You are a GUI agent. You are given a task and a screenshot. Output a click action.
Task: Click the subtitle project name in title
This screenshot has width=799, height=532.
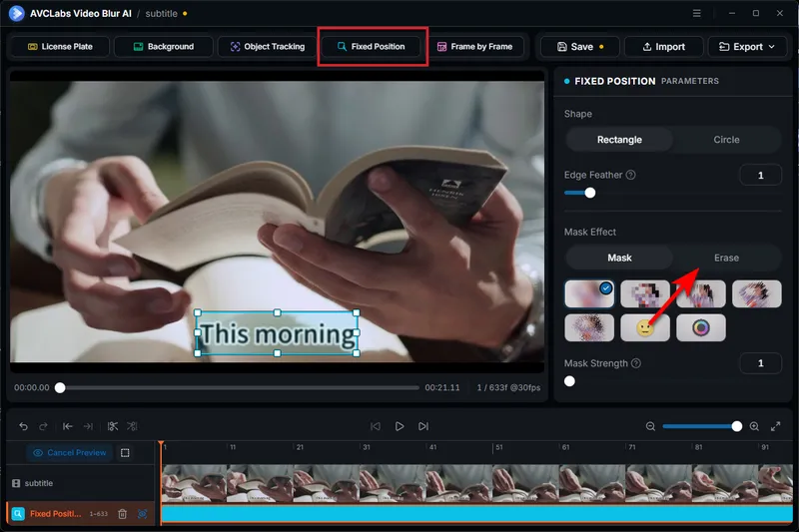coord(161,14)
